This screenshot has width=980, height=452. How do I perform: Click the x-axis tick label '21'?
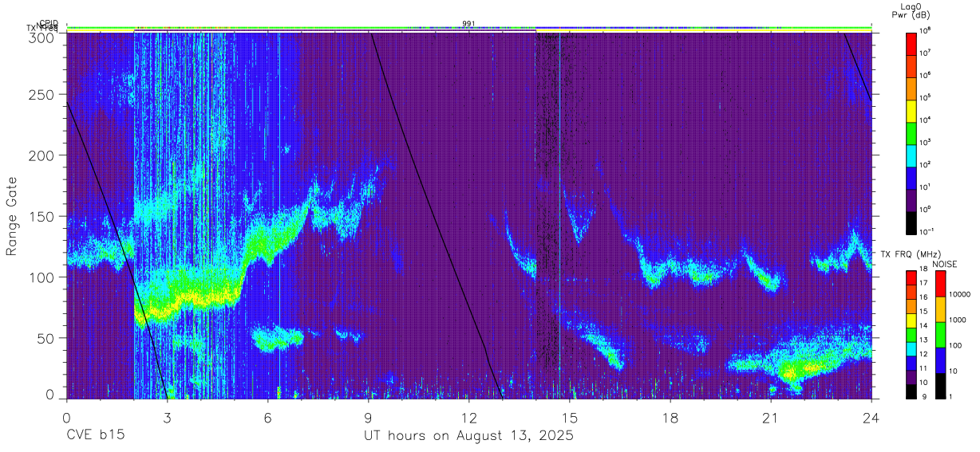(771, 419)
